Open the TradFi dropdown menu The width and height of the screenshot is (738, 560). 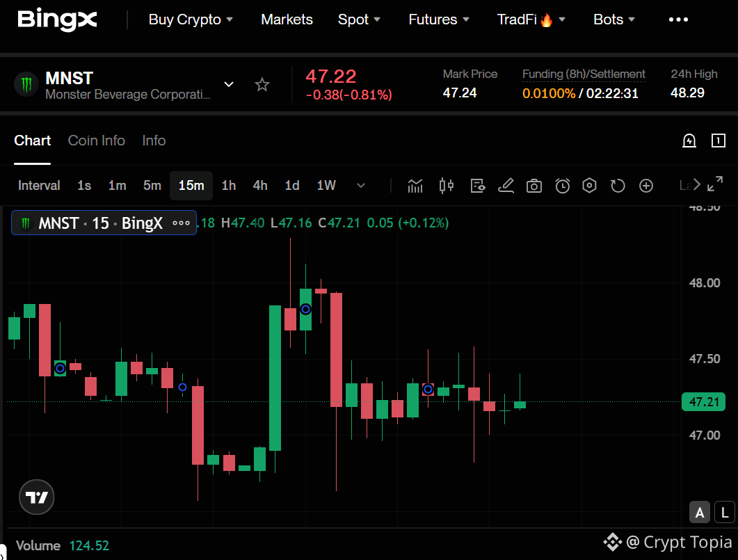point(531,19)
